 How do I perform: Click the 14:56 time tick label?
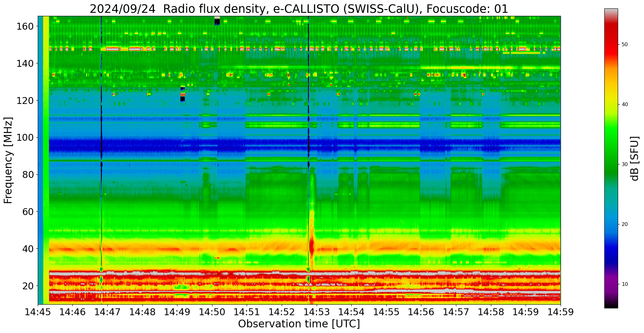[x=421, y=312]
